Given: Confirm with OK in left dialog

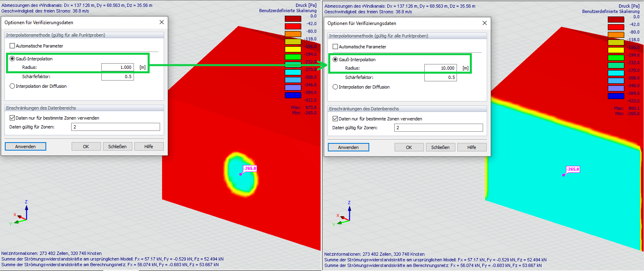Looking at the screenshot, I should point(86,147).
